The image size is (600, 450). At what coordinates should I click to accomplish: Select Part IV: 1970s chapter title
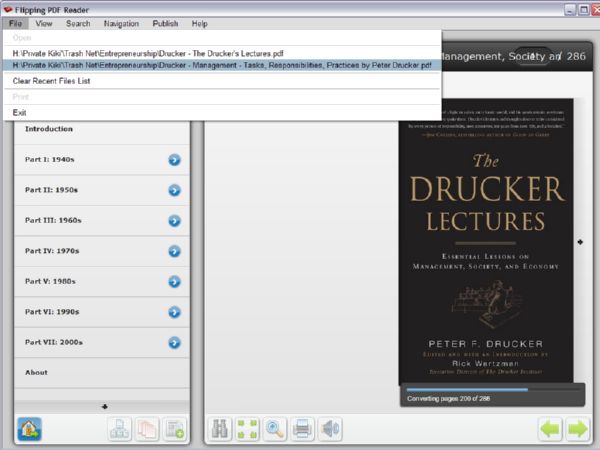[x=52, y=251]
